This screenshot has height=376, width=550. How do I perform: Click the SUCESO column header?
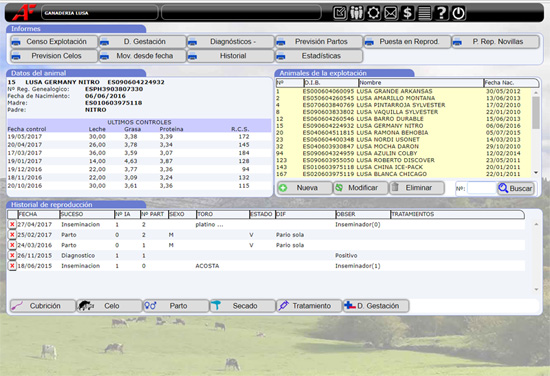87,214
